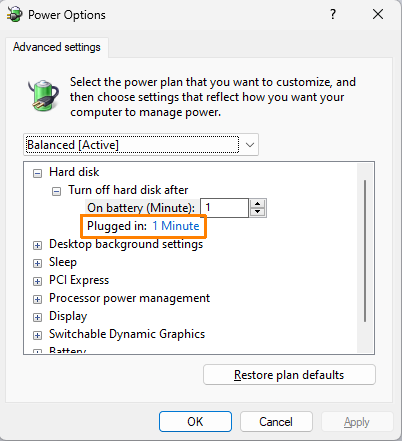Collapse Turn off hard disk after node
402x441 pixels.
coord(56,191)
